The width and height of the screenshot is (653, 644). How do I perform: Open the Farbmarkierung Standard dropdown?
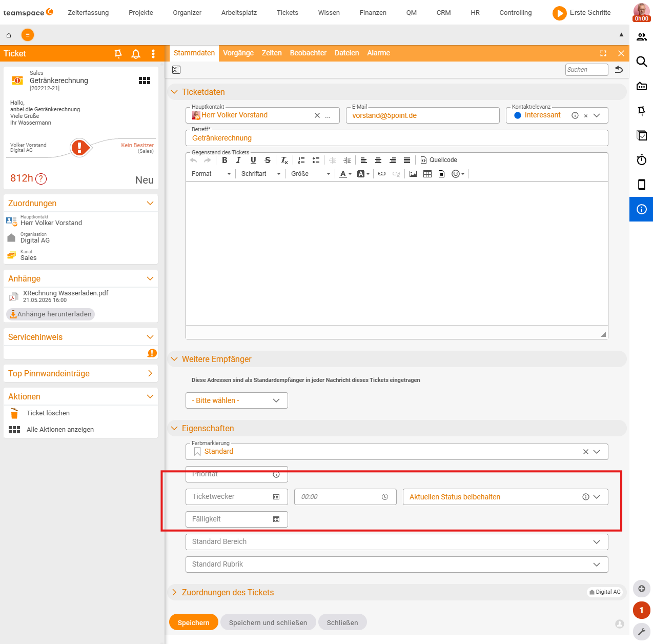(597, 452)
